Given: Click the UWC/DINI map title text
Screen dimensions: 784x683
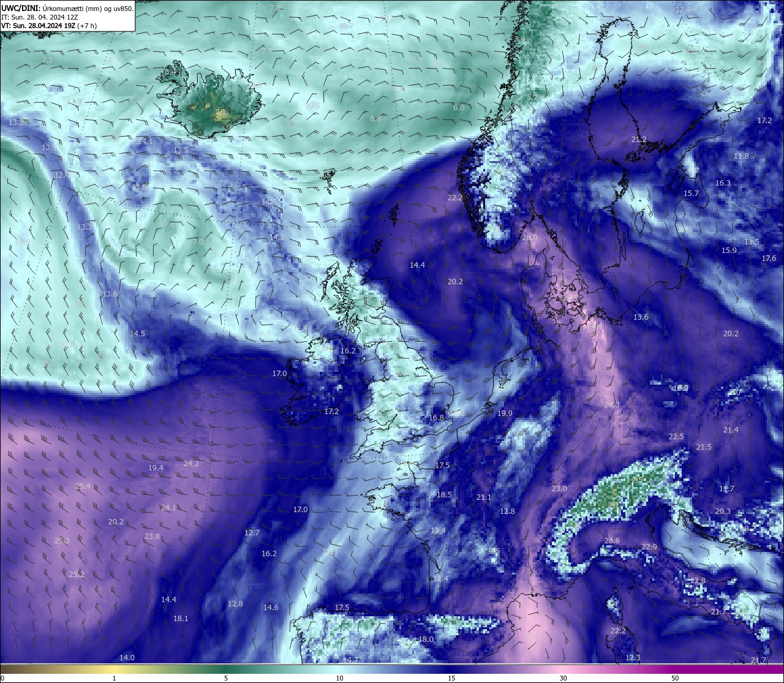Looking at the screenshot, I should [67, 8].
